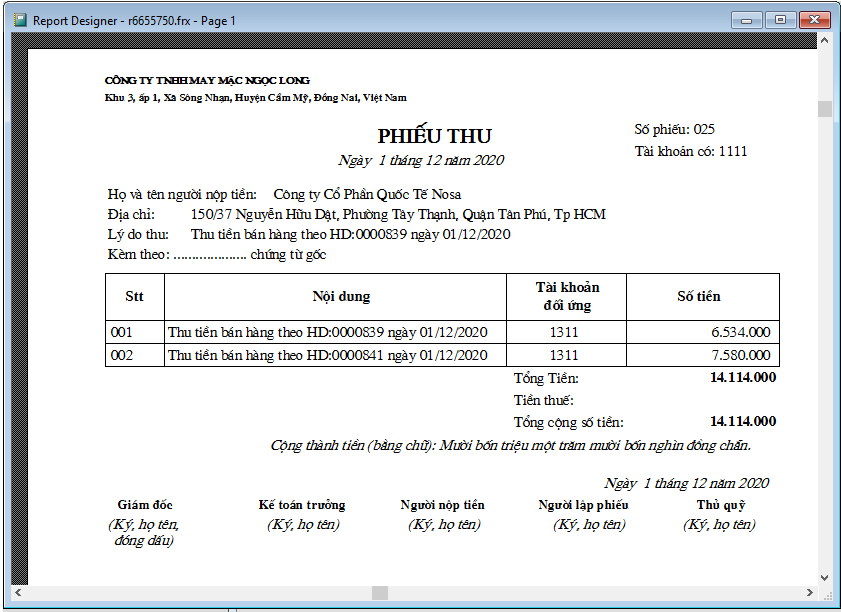The image size is (841, 612).
Task: Maximize the Report Designer window
Action: pyautogui.click(x=780, y=20)
